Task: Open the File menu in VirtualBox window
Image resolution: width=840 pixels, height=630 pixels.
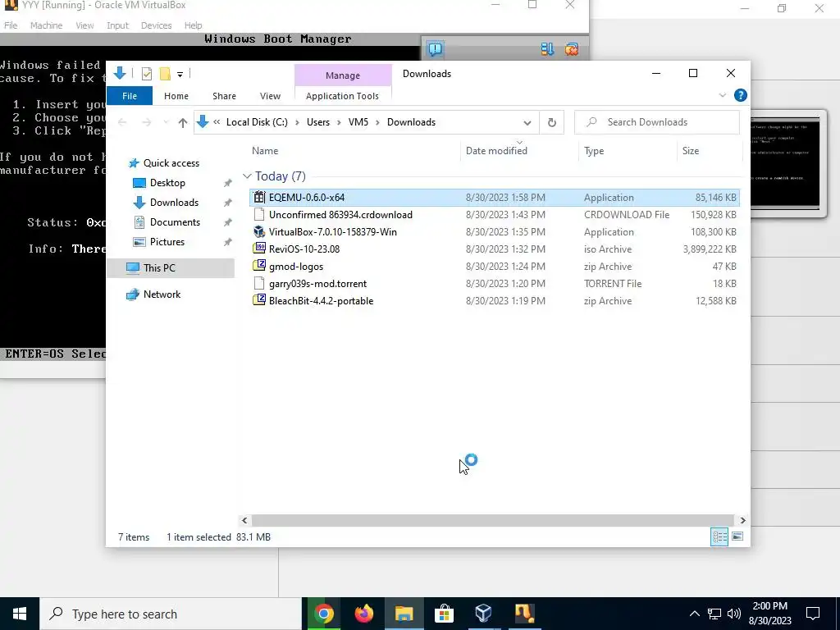Action: pos(11,25)
